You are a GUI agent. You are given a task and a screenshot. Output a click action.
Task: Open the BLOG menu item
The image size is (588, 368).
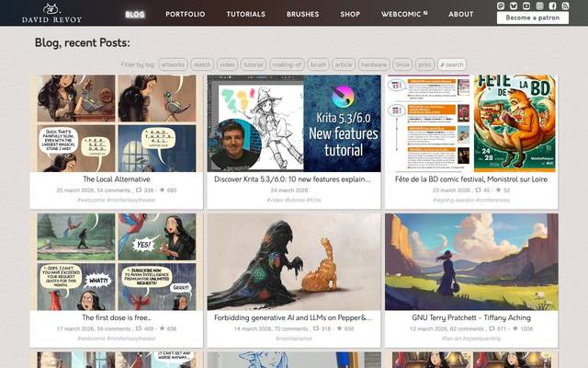(x=135, y=15)
